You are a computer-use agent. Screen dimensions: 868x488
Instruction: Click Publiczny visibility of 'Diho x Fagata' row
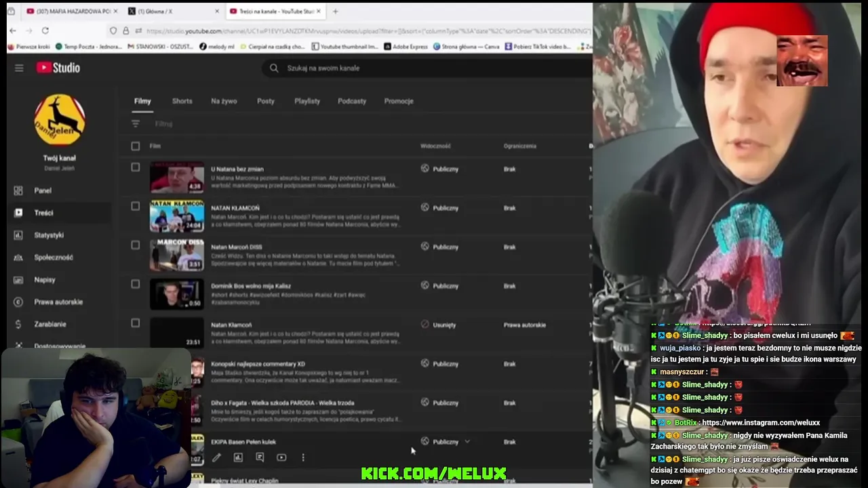tap(446, 403)
